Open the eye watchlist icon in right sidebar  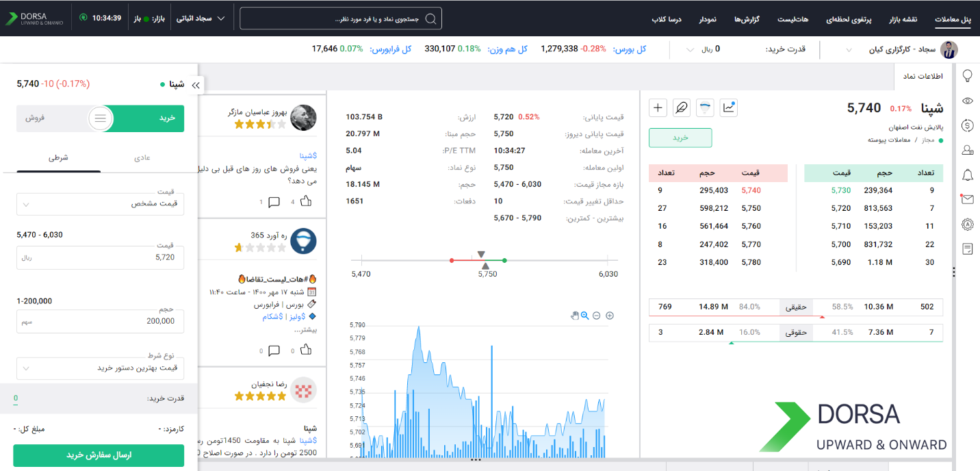pyautogui.click(x=968, y=101)
